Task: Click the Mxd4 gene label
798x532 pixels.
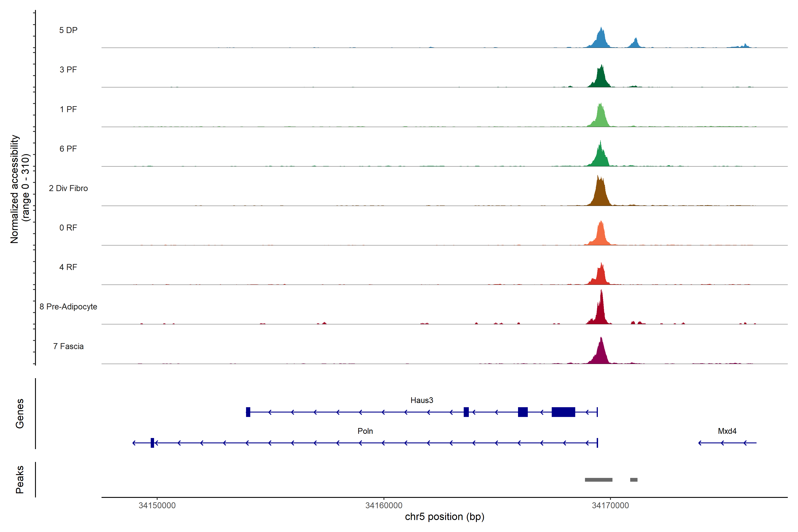Action: (x=727, y=431)
